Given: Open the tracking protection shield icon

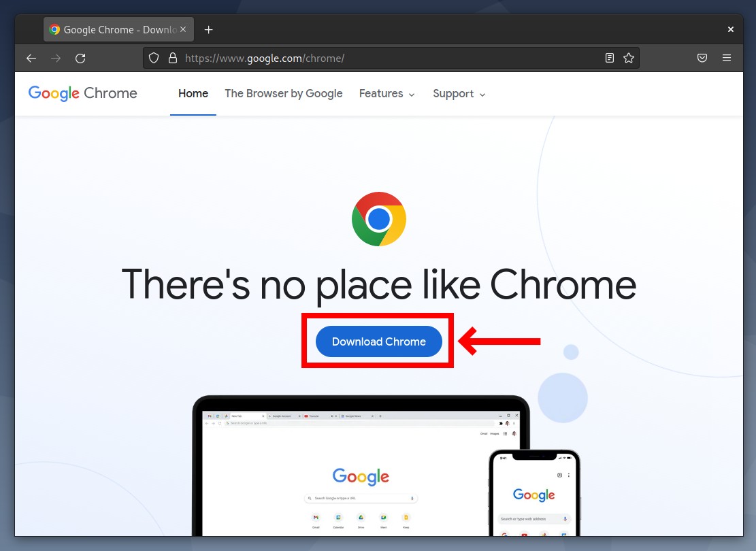Looking at the screenshot, I should point(154,59).
